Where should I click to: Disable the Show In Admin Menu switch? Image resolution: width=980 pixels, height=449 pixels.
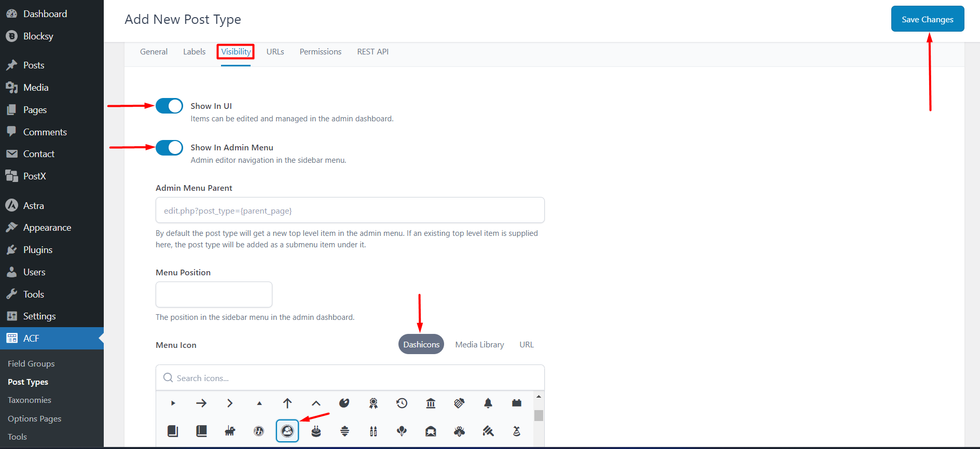pyautogui.click(x=169, y=148)
